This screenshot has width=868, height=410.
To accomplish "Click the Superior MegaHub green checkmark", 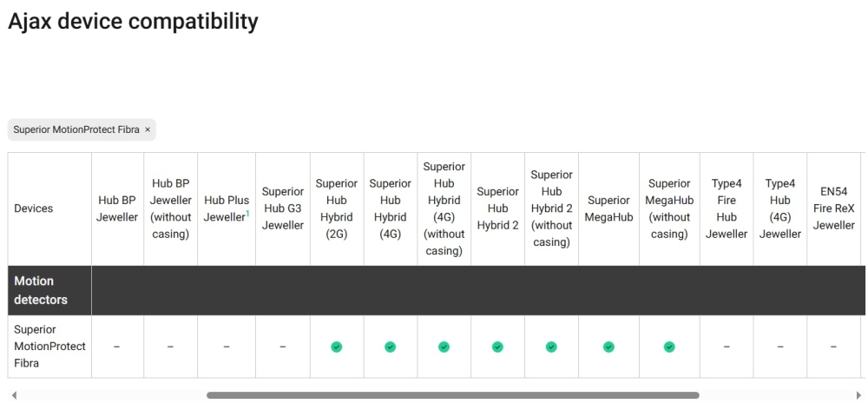I will [608, 347].
